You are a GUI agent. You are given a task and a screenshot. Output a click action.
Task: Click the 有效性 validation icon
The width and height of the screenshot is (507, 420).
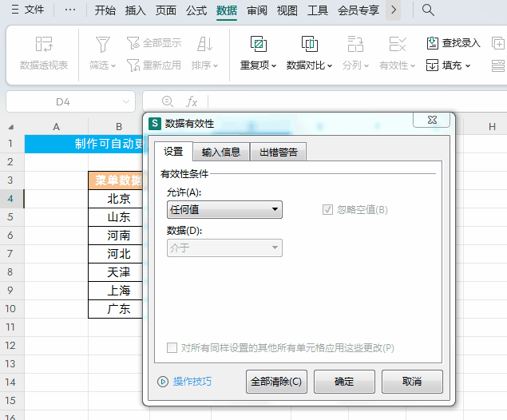point(398,44)
